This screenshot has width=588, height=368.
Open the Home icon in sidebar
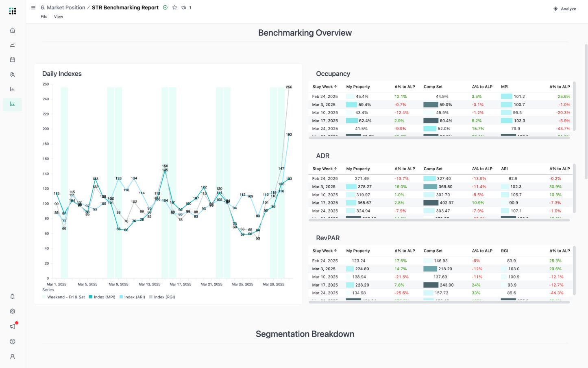(x=13, y=30)
